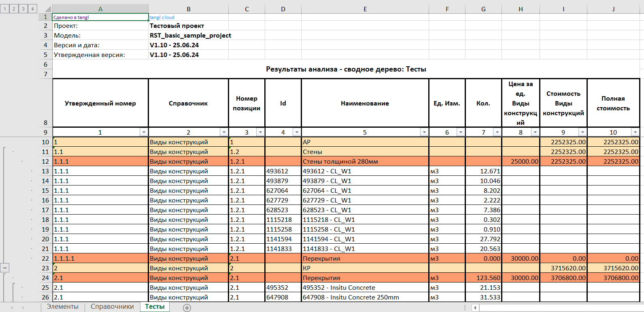The image size is (644, 312).
Task: Switch to the Справочники sheet tab
Action: click(112, 307)
